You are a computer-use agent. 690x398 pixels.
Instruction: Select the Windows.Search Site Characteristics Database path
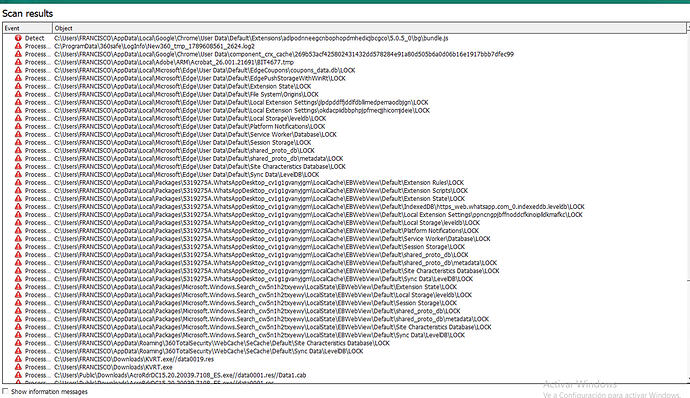pos(273,327)
